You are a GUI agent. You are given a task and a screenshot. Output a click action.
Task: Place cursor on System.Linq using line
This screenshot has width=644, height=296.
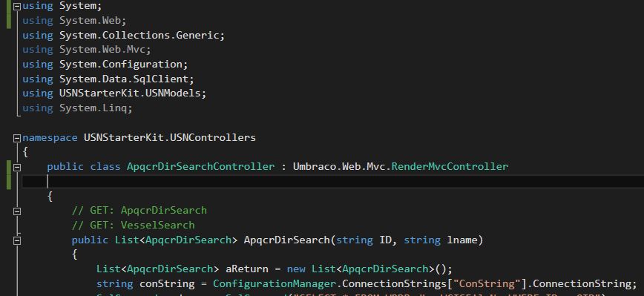coord(77,108)
